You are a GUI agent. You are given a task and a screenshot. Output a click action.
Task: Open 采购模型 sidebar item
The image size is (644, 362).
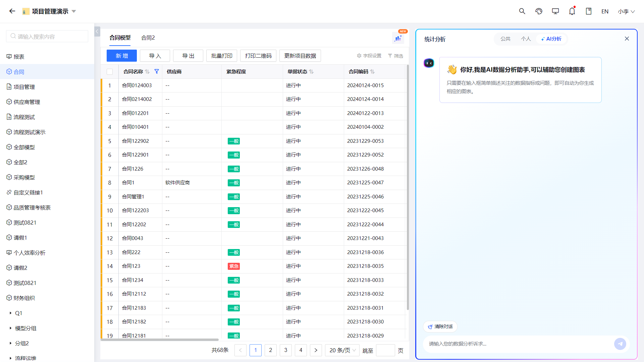[x=47, y=177]
